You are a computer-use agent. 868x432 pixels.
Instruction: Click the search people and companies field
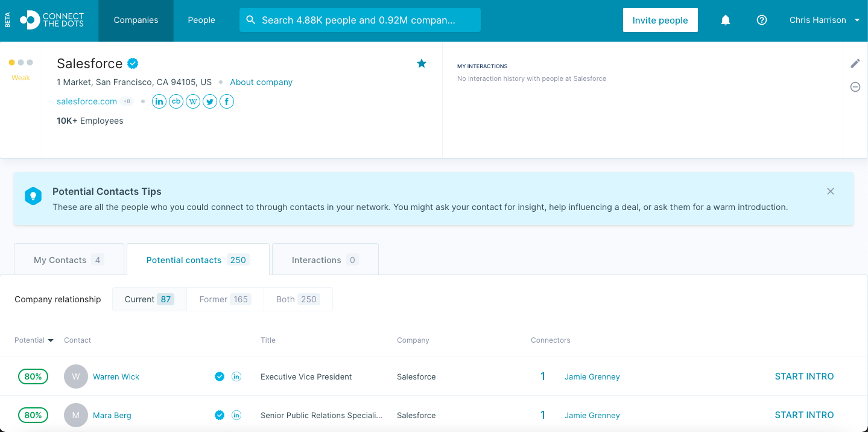[x=360, y=20]
